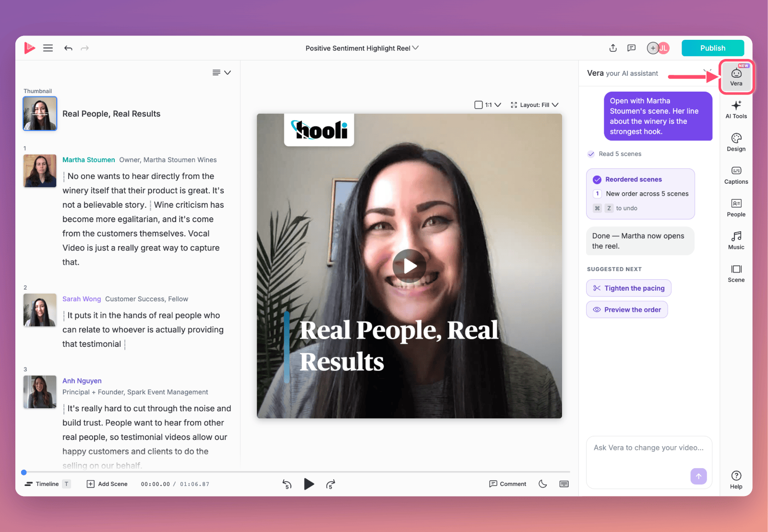Toggle the caption display icon in bottom bar
The image size is (768, 532).
tap(564, 484)
